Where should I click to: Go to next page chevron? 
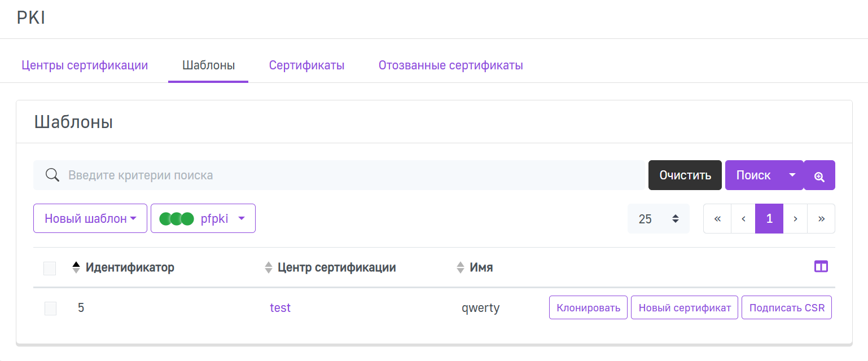tap(795, 219)
